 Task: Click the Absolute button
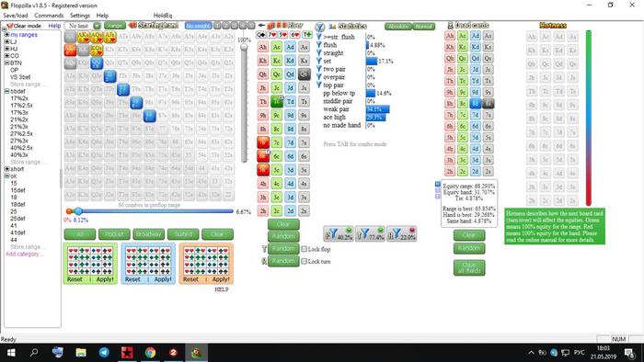point(398,27)
